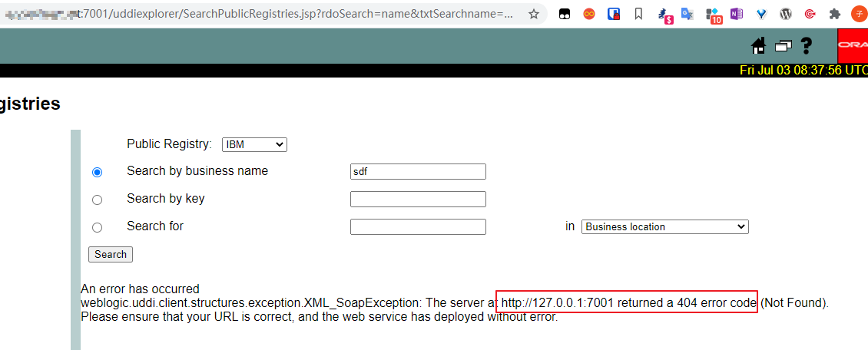Image resolution: width=868 pixels, height=350 pixels.
Task: Select the Search for radio button
Action: 97,227
